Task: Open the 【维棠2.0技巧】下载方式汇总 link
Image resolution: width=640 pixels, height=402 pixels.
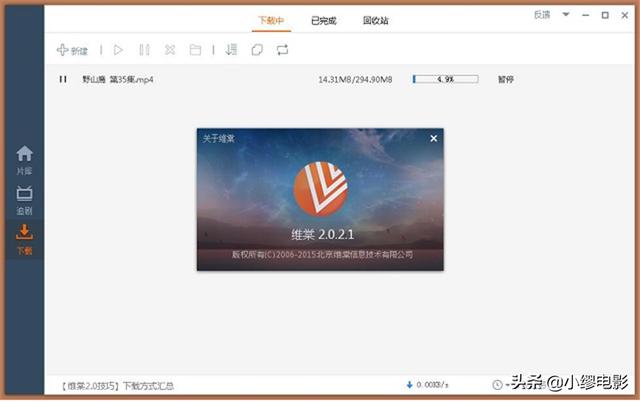Action: pos(118,386)
